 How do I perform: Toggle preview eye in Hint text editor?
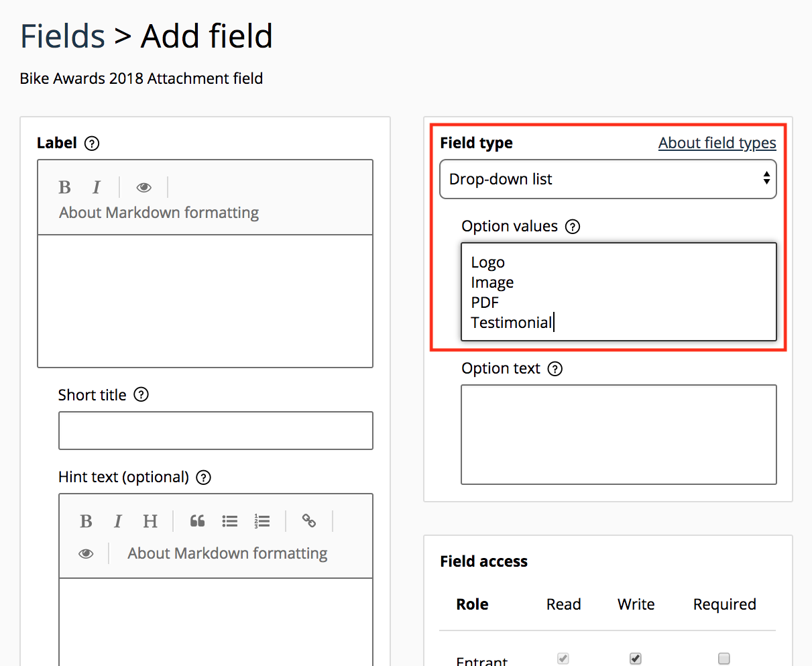tap(86, 553)
